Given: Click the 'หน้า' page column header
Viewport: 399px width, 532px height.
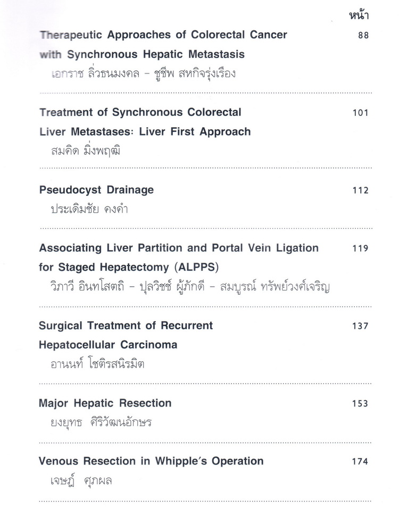Looking at the screenshot, I should click(x=359, y=15).
